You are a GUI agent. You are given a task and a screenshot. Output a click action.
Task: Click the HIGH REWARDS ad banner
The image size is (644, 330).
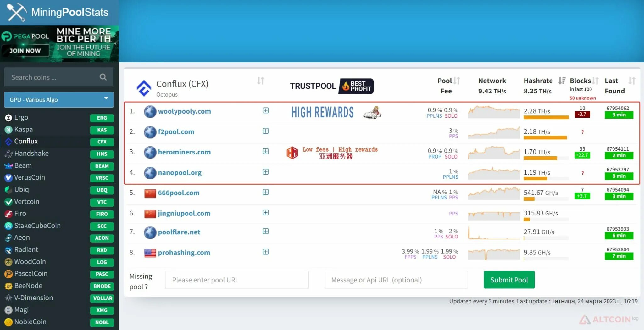coord(336,112)
